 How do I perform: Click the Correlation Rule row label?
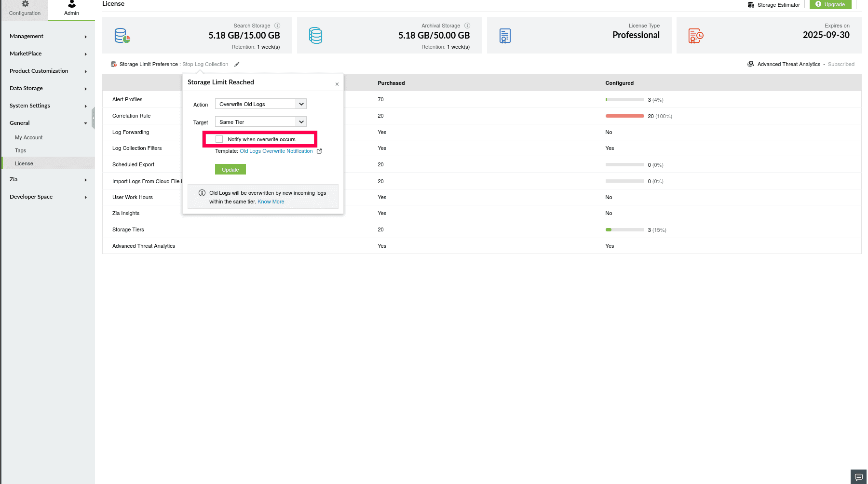click(132, 116)
